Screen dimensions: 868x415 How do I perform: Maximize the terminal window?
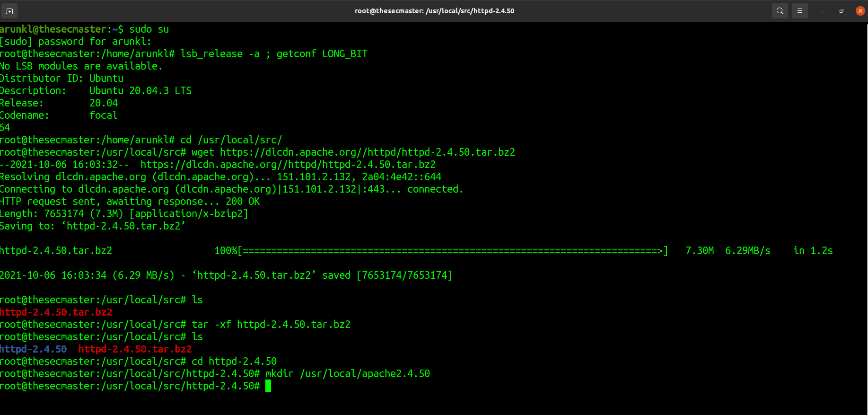click(842, 11)
